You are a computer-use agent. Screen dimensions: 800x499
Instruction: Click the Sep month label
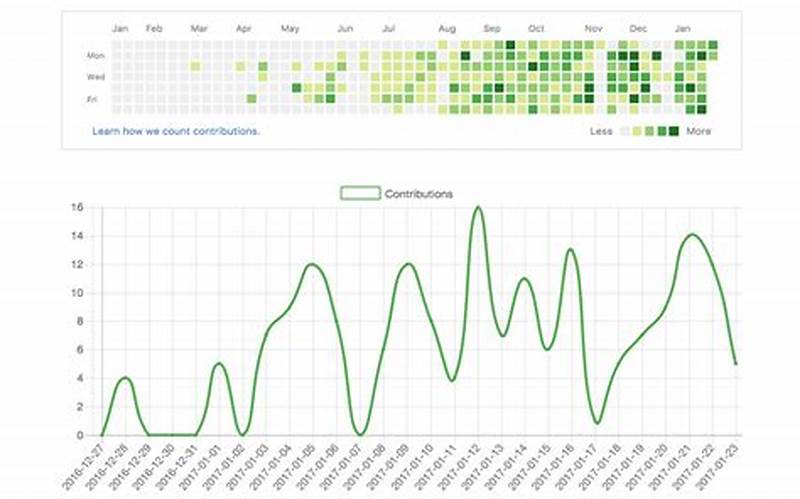492,29
